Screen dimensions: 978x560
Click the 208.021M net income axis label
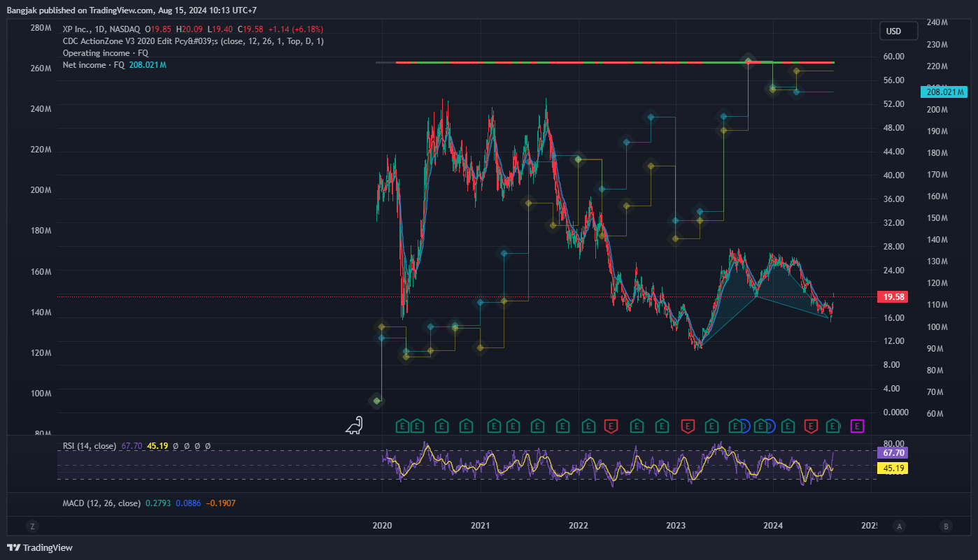(946, 92)
